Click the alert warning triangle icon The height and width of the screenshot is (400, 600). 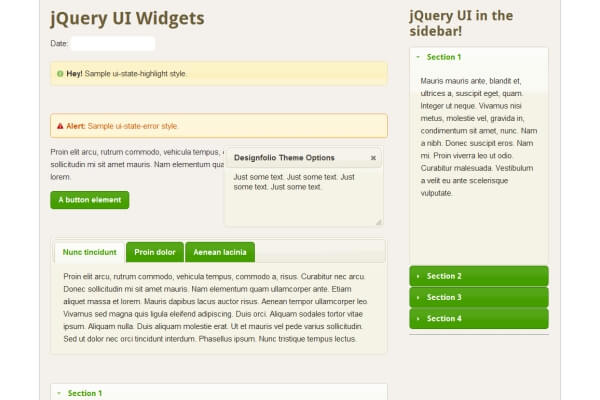click(60, 126)
